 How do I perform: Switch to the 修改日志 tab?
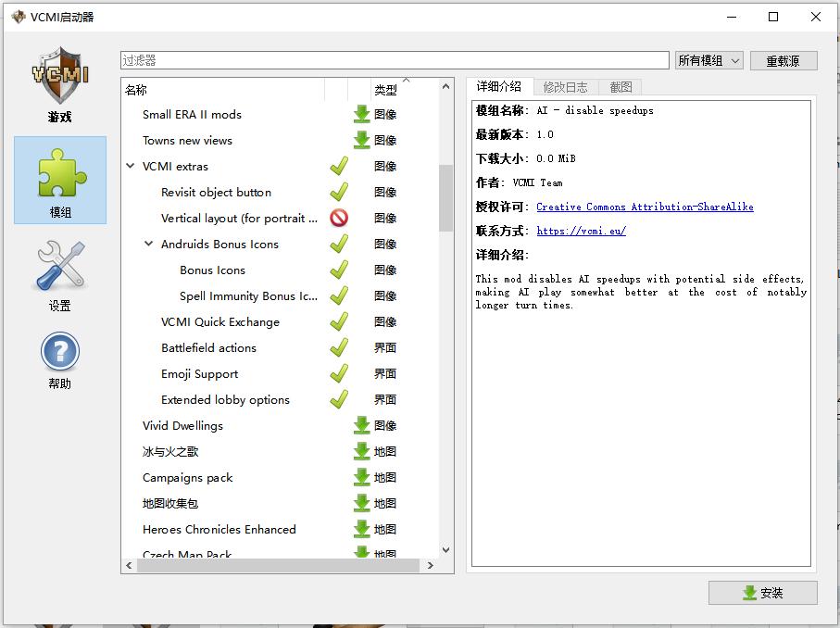tap(565, 87)
